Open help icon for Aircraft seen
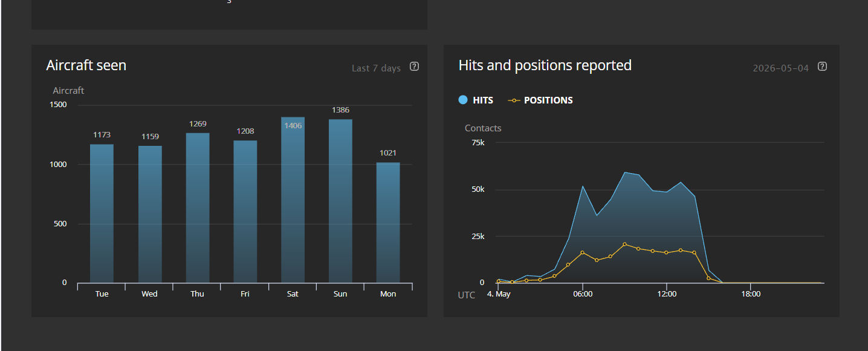868x351 pixels. 414,67
